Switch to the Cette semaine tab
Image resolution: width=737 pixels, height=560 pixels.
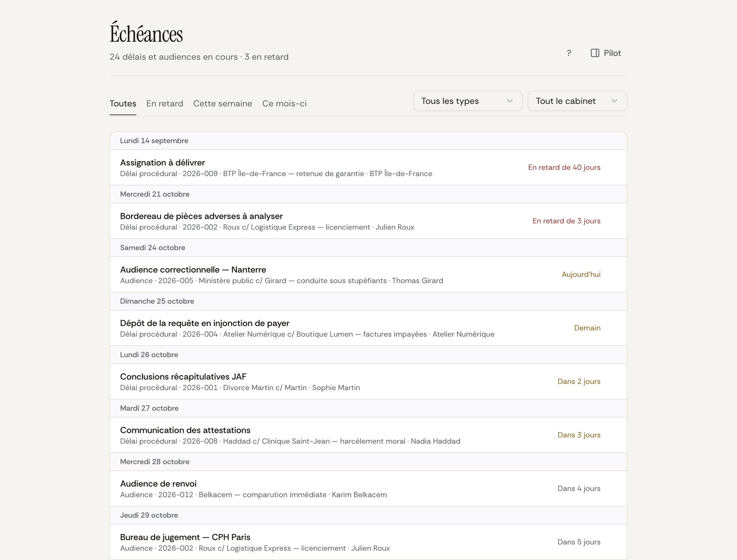tap(223, 104)
